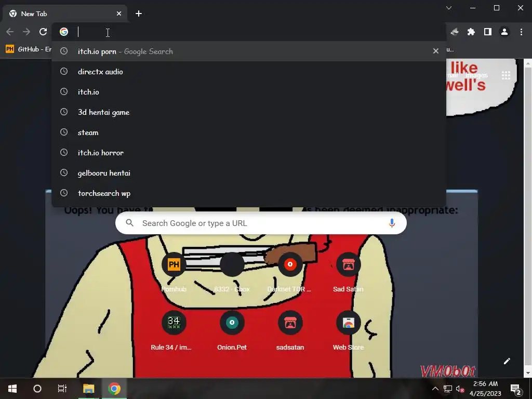The width and height of the screenshot is (532, 399).
Task: Show hidden system tray icons
Action: (x=435, y=389)
